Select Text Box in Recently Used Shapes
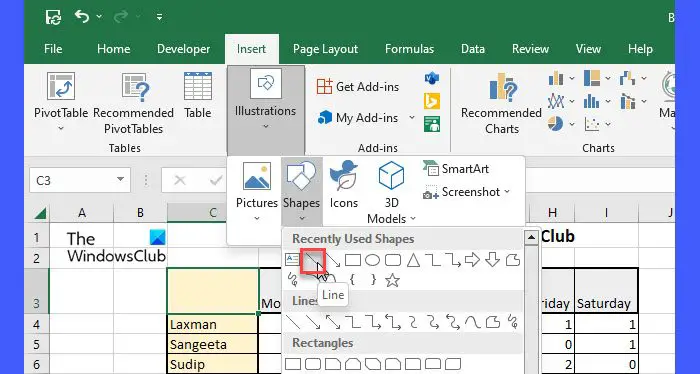The image size is (700, 374). (292, 260)
